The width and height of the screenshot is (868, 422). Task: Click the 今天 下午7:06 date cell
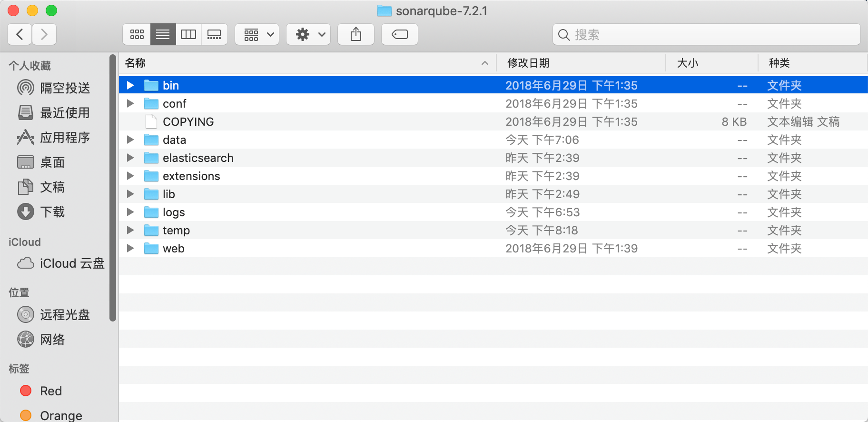[x=542, y=140]
